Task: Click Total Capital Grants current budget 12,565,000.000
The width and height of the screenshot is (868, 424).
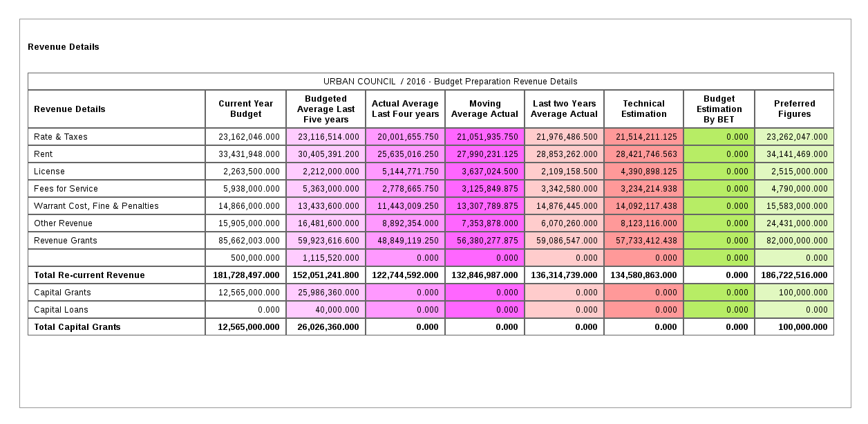Action: [249, 327]
